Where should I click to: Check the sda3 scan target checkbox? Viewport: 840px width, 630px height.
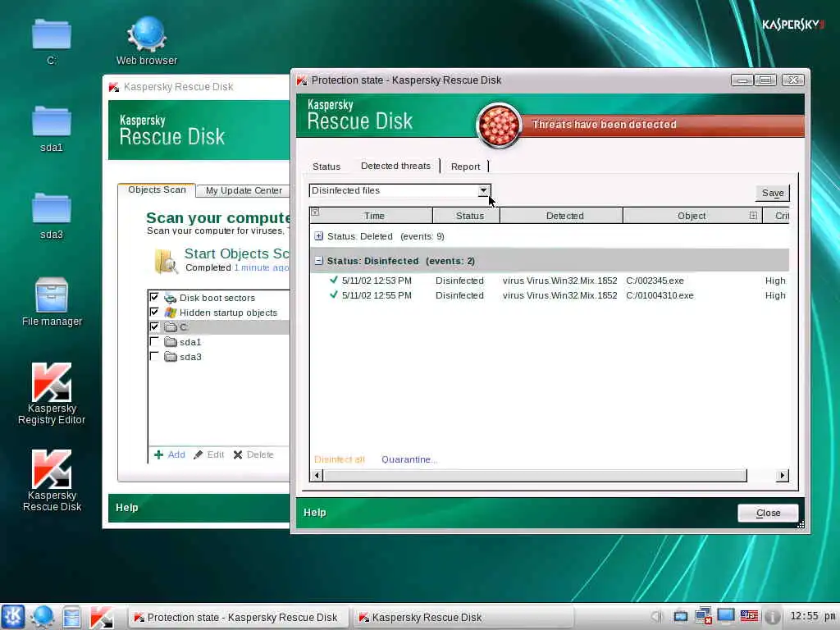[154, 356]
